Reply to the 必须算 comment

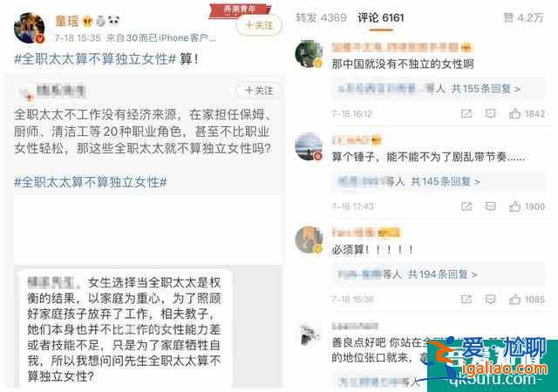[490, 299]
